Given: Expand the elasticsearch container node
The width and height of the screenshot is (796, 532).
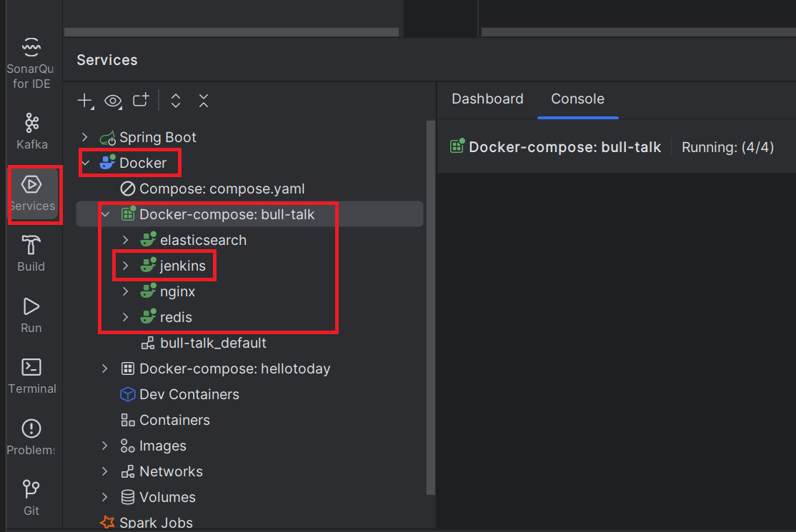Looking at the screenshot, I should pyautogui.click(x=125, y=240).
